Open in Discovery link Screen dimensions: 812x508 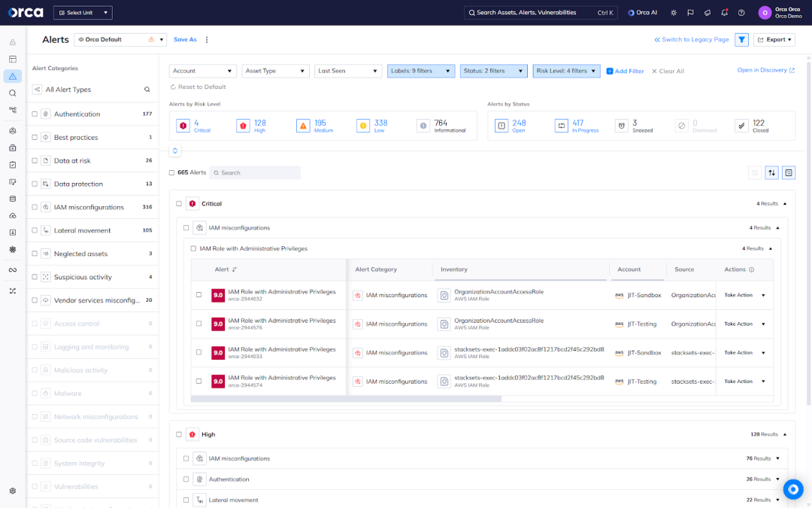pyautogui.click(x=766, y=70)
